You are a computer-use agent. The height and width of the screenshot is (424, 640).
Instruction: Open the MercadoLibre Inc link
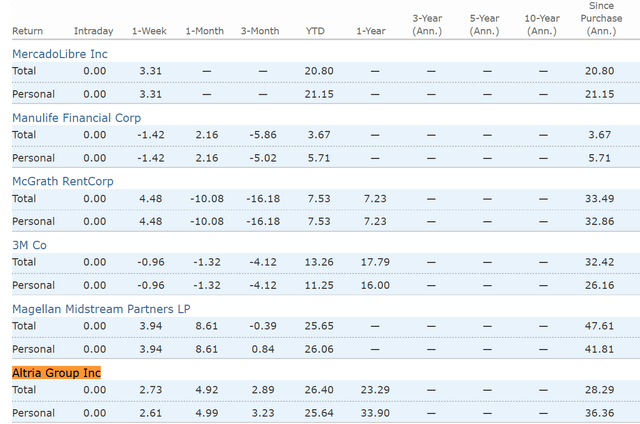60,54
